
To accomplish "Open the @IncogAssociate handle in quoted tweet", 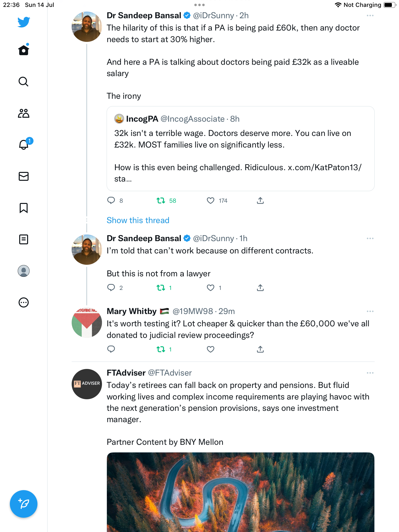I will (192, 119).
